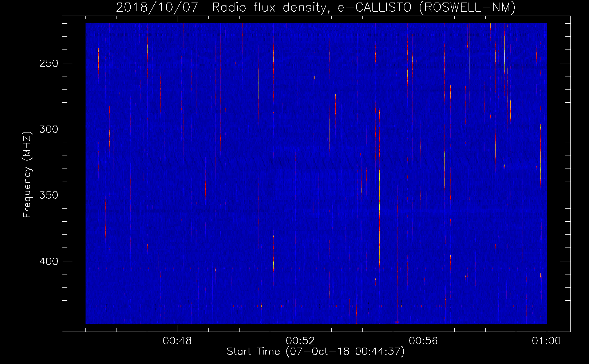This screenshot has height=364, width=589.
Task: Click the 01:00 time tick label
Action: 546,341
